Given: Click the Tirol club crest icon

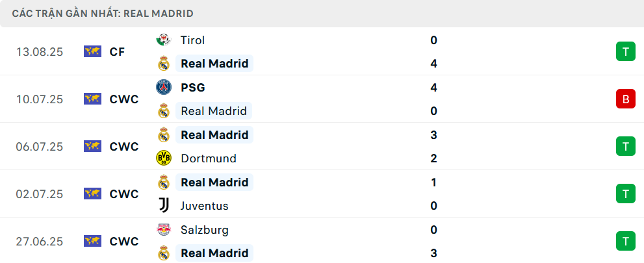Looking at the screenshot, I should [x=164, y=40].
